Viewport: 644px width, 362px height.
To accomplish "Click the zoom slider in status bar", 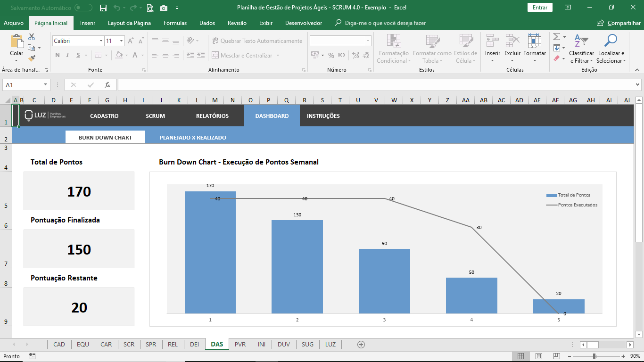I will (594, 356).
